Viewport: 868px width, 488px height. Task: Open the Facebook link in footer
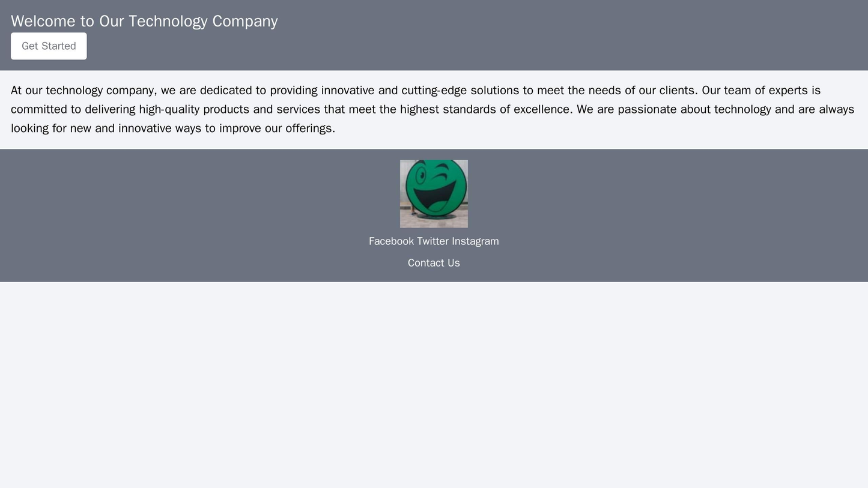click(x=391, y=241)
